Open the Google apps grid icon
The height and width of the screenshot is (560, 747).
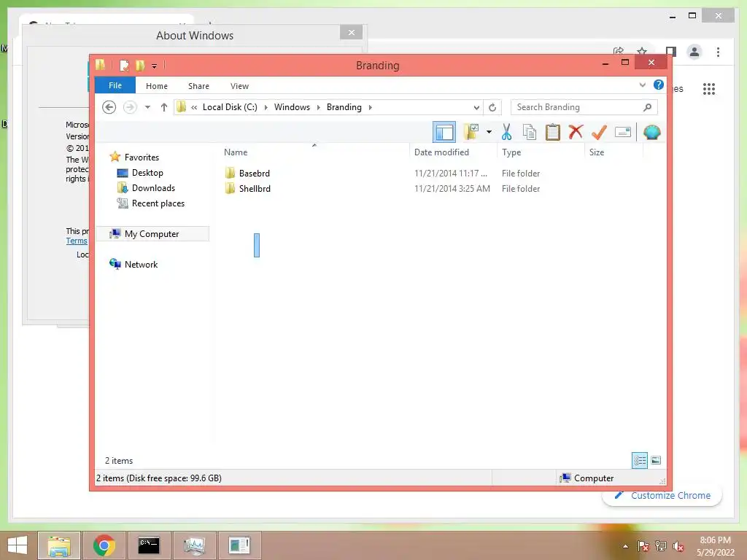point(709,88)
